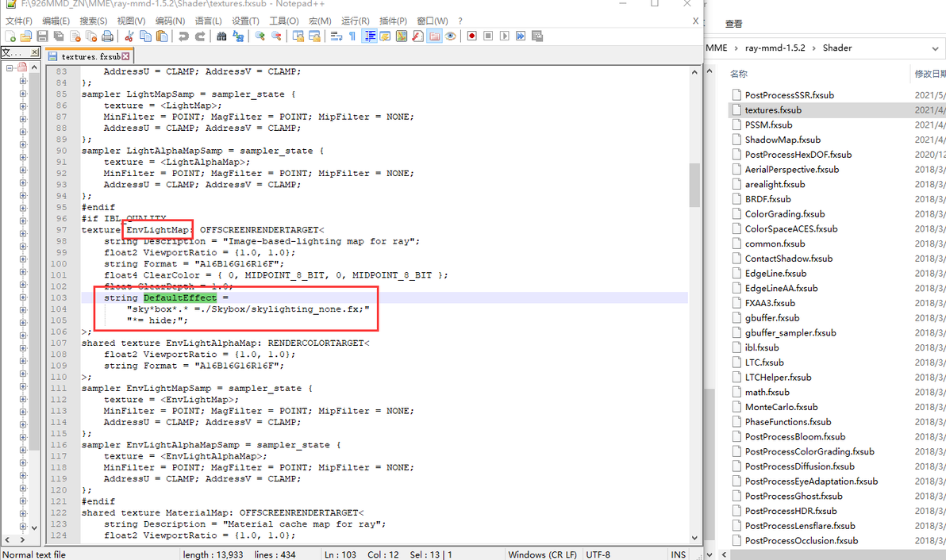Toggle the Function List panel
This screenshot has height=560, width=946.
coord(417,36)
